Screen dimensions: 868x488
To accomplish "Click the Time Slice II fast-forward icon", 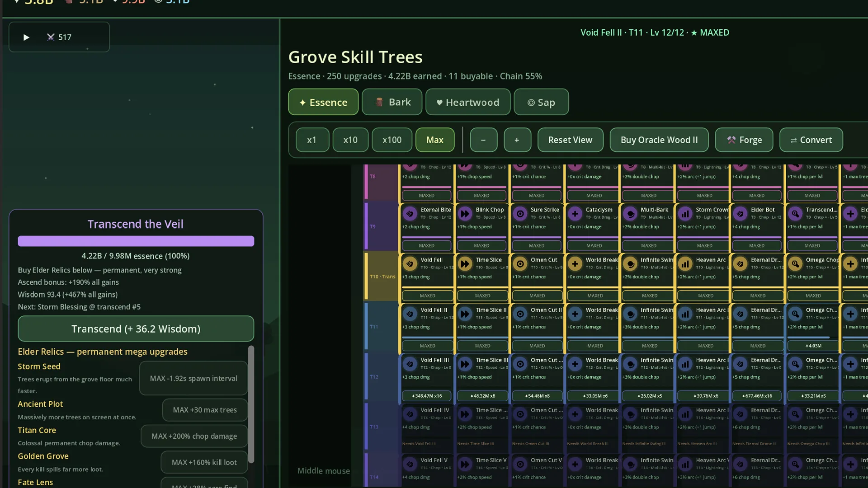I will tap(465, 314).
